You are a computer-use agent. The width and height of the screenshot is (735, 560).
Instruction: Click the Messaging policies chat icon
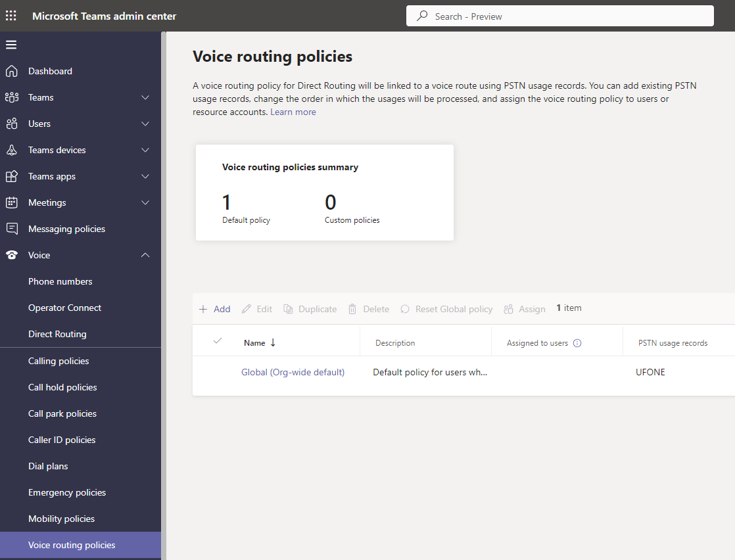coord(12,229)
